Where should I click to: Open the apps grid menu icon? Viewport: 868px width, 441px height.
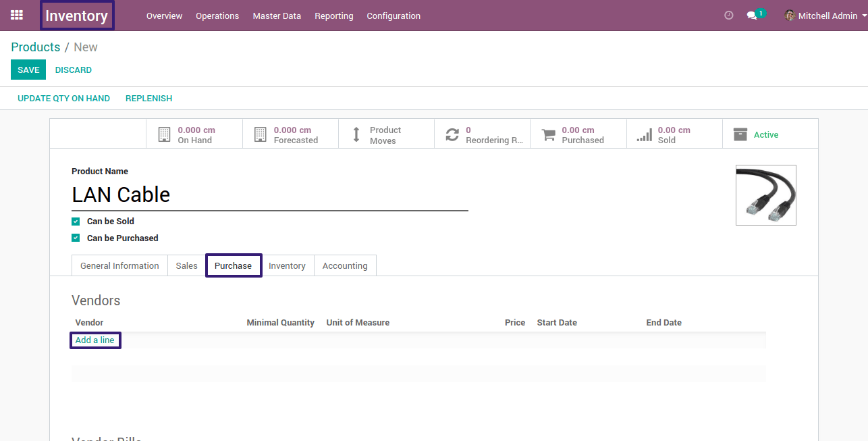click(17, 15)
